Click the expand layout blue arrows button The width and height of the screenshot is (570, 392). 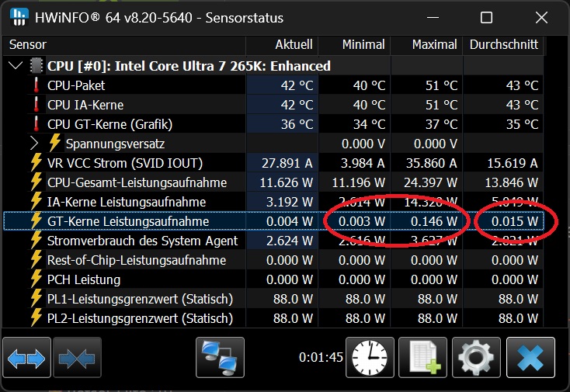point(26,358)
